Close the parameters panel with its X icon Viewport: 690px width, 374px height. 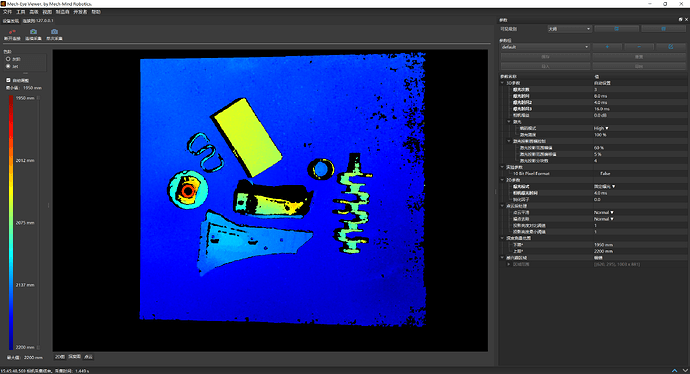pos(686,20)
